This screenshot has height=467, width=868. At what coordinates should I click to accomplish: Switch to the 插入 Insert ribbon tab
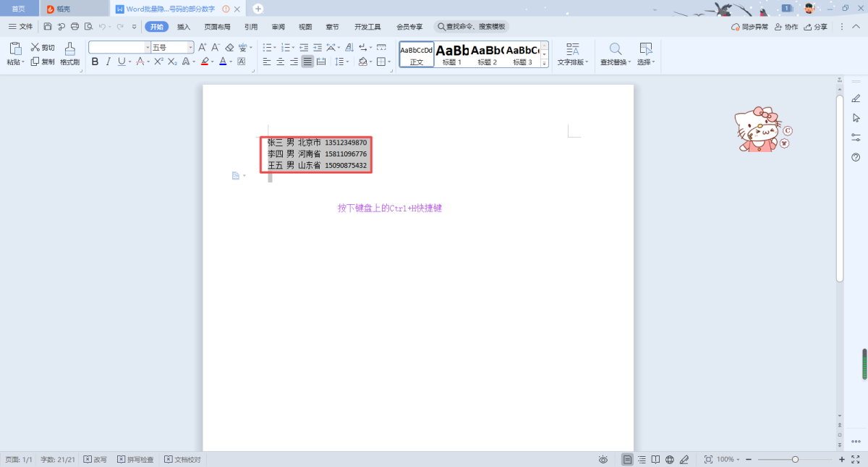point(184,27)
